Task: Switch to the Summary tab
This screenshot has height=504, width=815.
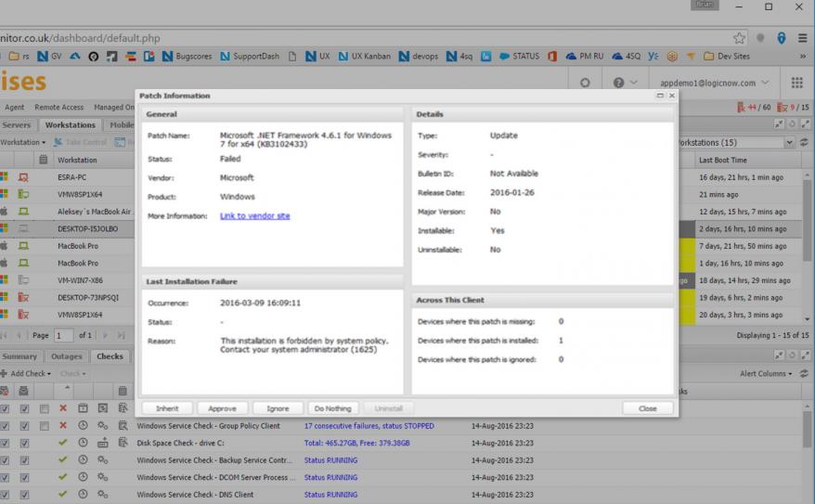Action: pyautogui.click(x=19, y=356)
